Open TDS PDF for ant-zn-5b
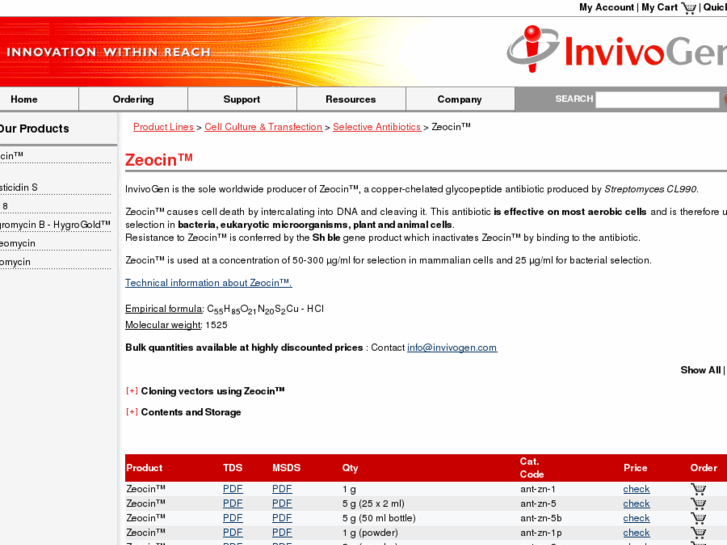This screenshot has height=545, width=727. pyautogui.click(x=233, y=518)
